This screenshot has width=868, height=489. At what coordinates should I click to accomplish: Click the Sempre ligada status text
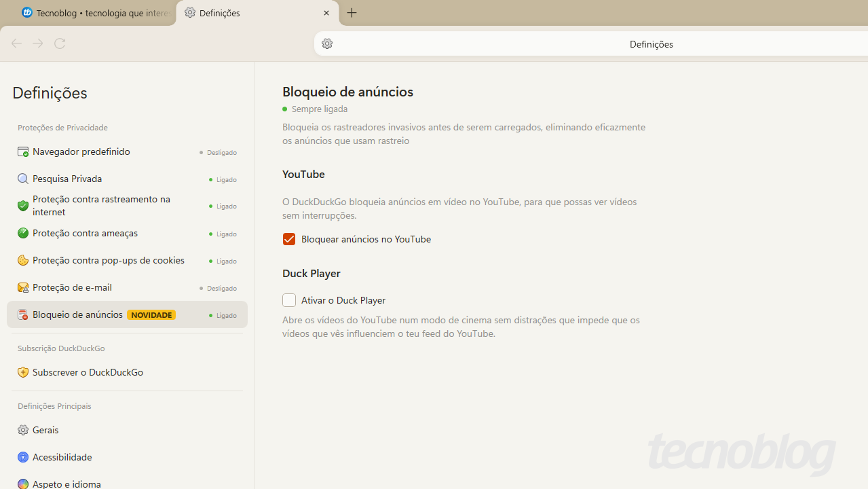pos(320,109)
